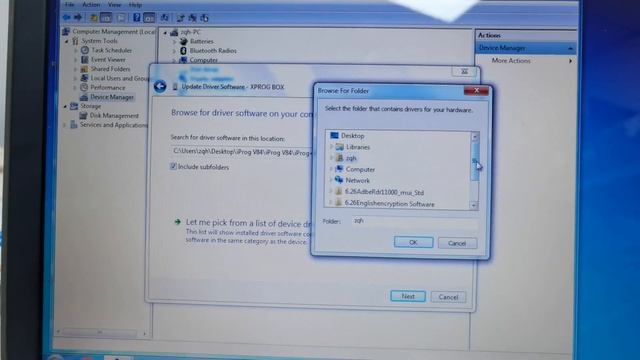The width and height of the screenshot is (640, 360).
Task: Expand the 6.26AdbeRdr11000_mui_Std folder
Action: 331,191
